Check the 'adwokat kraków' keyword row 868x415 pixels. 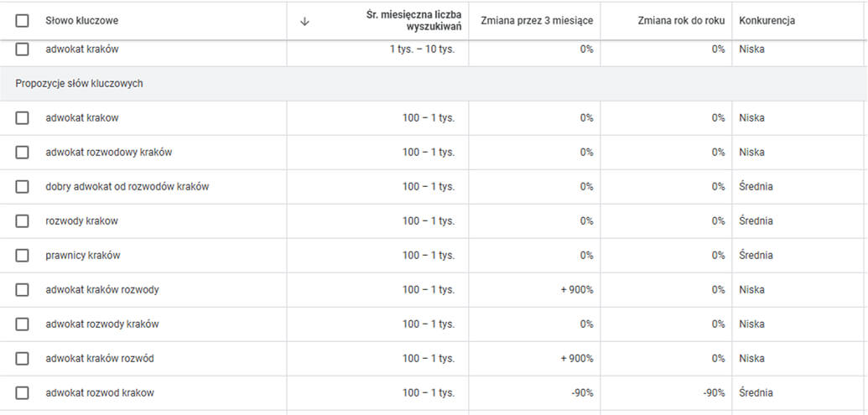(x=23, y=49)
